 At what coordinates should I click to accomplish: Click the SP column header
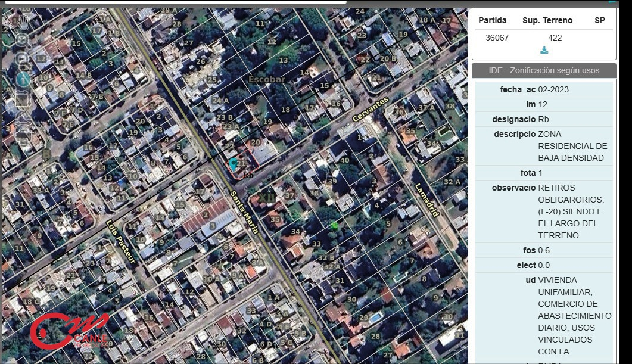coord(600,21)
